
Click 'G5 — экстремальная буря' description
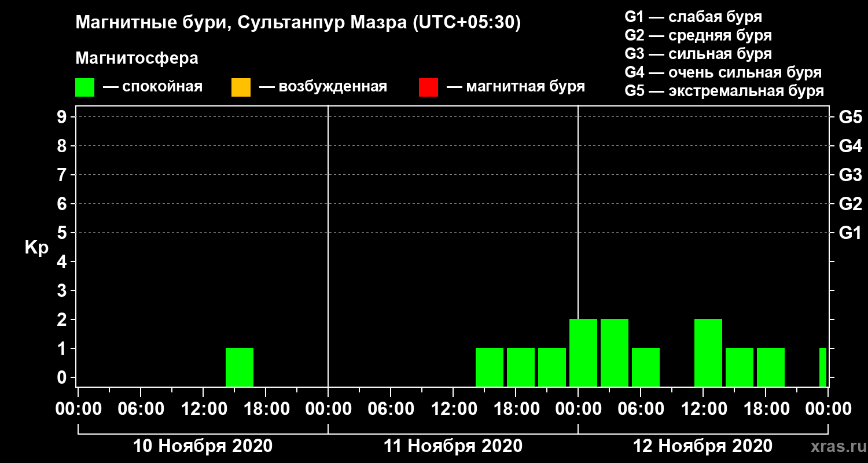[724, 91]
